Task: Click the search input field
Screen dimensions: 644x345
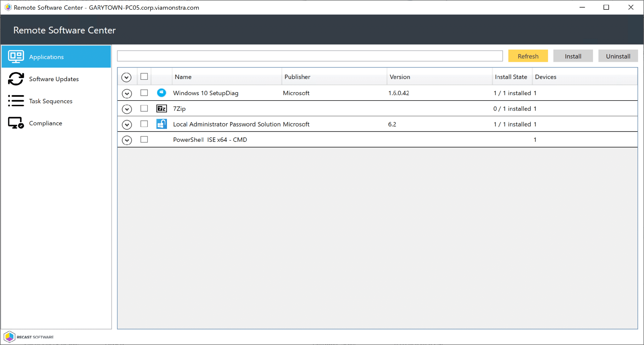Action: point(310,56)
